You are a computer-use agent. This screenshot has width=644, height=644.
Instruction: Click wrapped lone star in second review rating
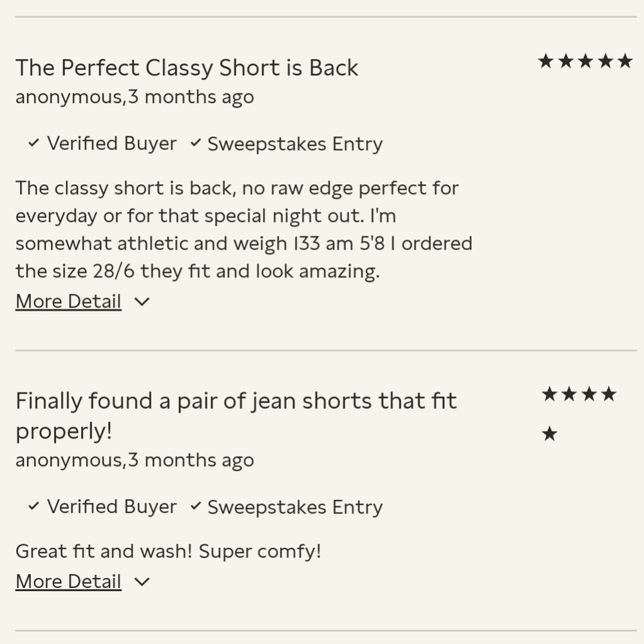tap(549, 433)
